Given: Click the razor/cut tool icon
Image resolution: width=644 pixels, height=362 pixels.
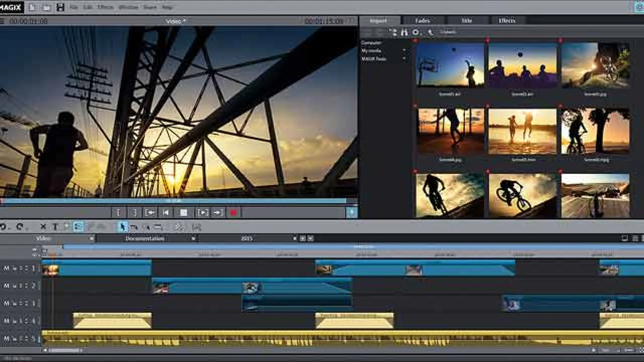Looking at the screenshot, I should pos(135,226).
